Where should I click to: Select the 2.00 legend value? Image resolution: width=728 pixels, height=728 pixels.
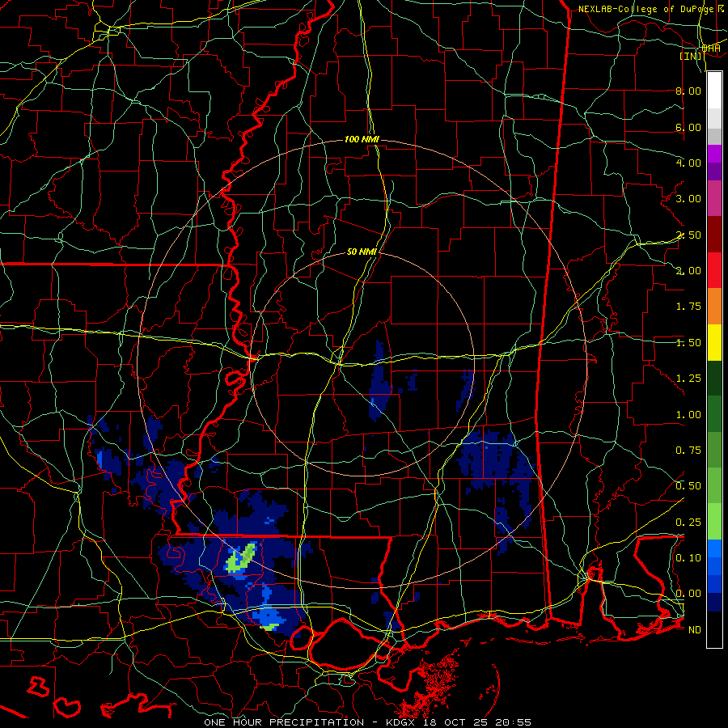click(x=688, y=271)
